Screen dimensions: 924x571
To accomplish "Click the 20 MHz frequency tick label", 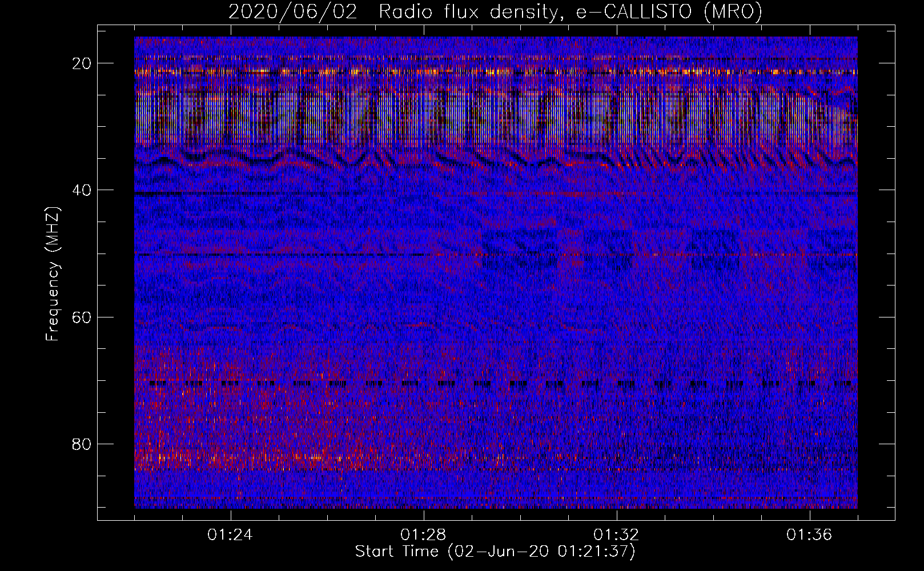I will [x=82, y=63].
